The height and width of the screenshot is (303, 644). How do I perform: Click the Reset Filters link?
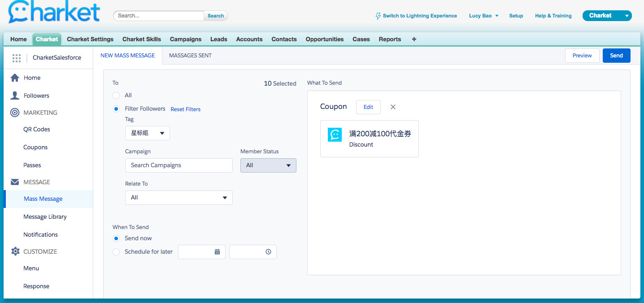tap(185, 109)
